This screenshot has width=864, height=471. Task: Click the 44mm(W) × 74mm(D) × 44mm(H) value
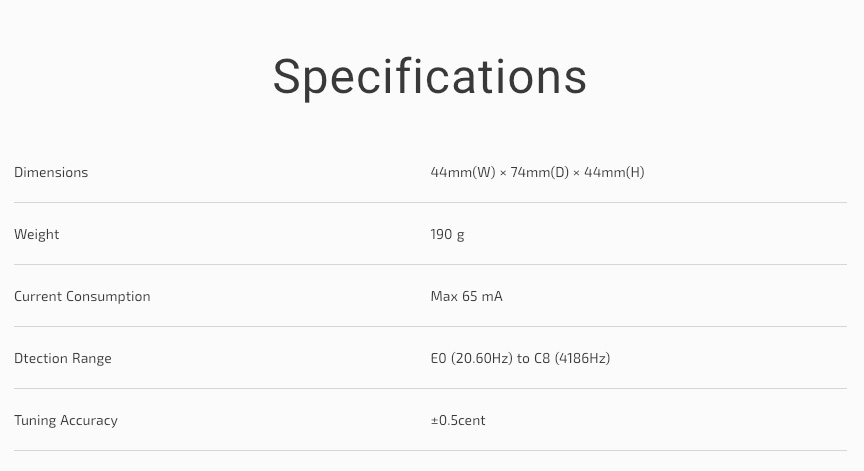click(537, 172)
